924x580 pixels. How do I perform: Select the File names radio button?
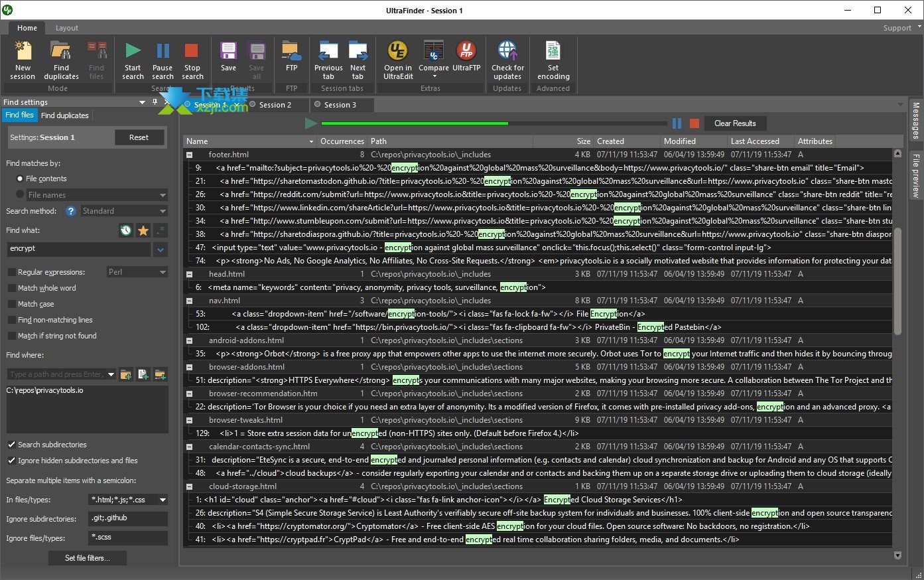click(20, 194)
